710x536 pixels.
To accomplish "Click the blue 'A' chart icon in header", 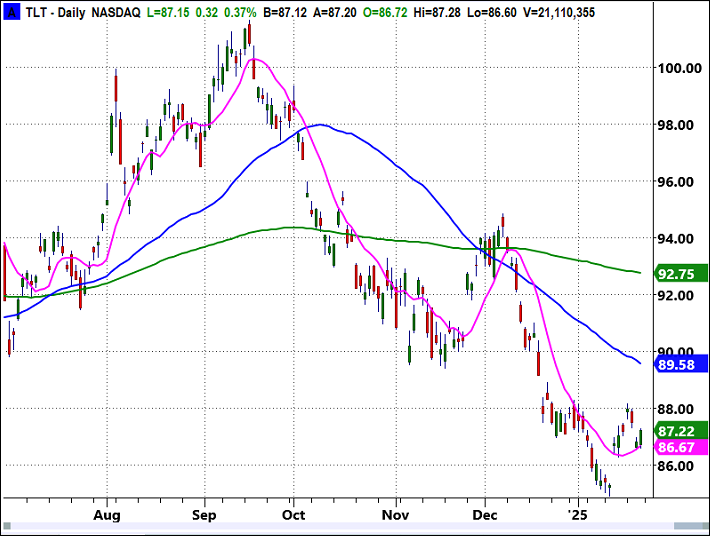I will click(x=11, y=10).
